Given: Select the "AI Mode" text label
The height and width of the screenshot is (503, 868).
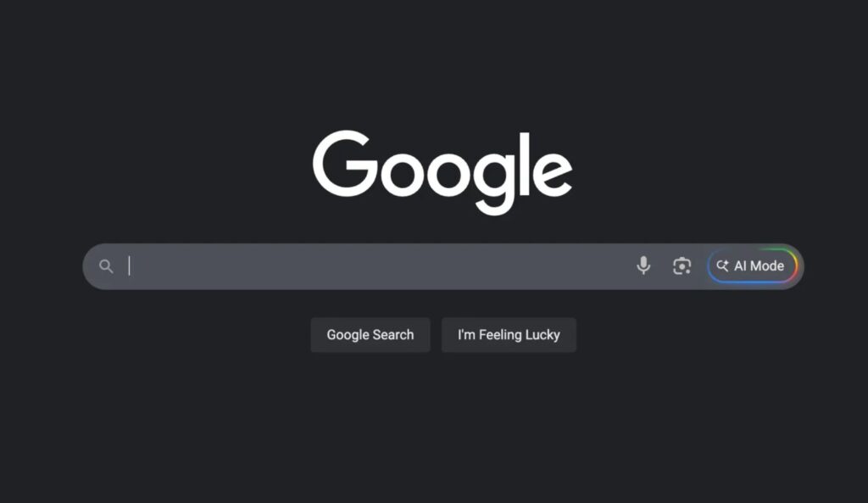Looking at the screenshot, I should click(759, 265).
